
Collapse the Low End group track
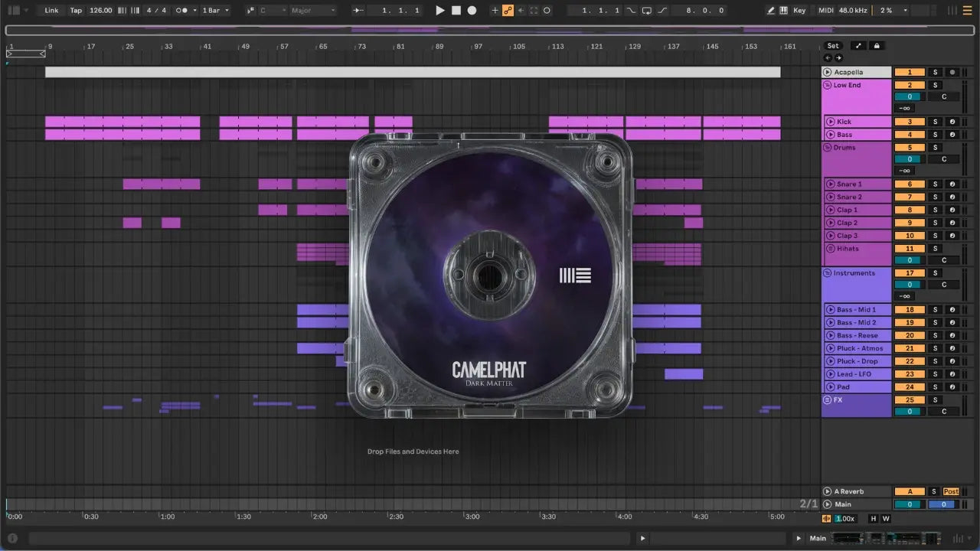[x=828, y=85]
